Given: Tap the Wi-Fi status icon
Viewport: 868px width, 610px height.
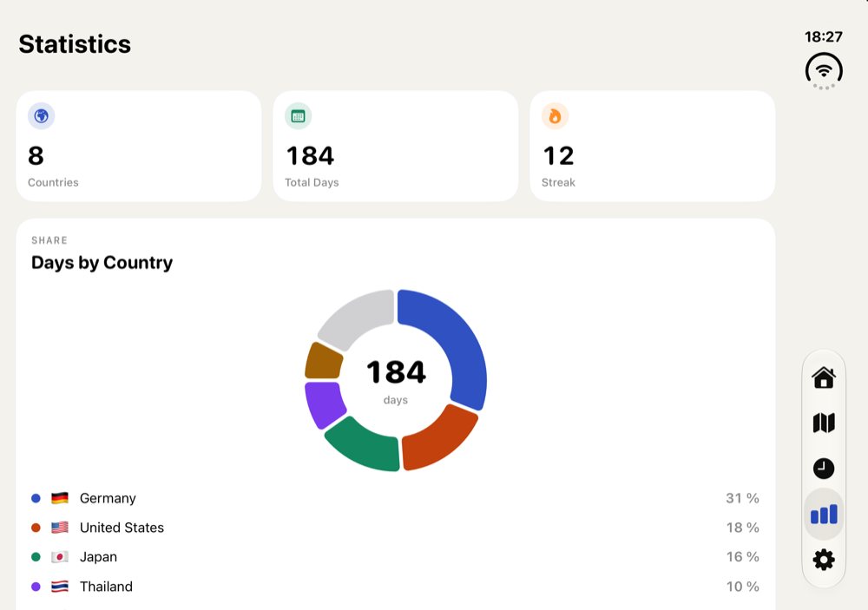Looking at the screenshot, I should click(x=824, y=71).
